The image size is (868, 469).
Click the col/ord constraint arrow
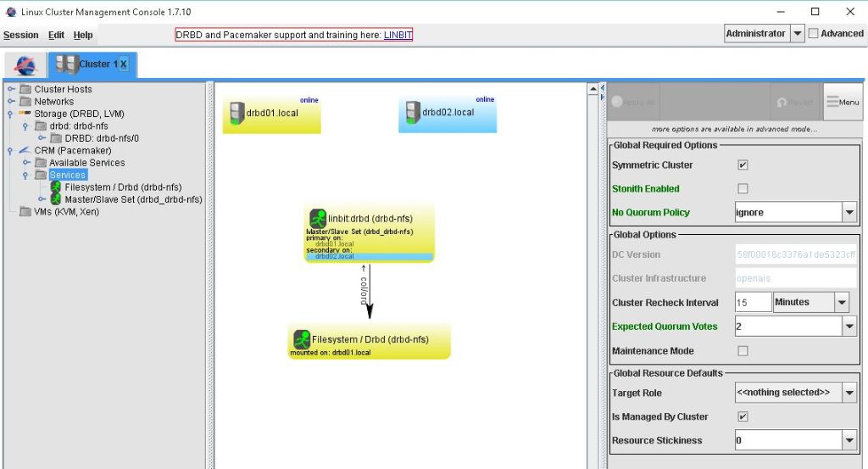[x=370, y=291]
